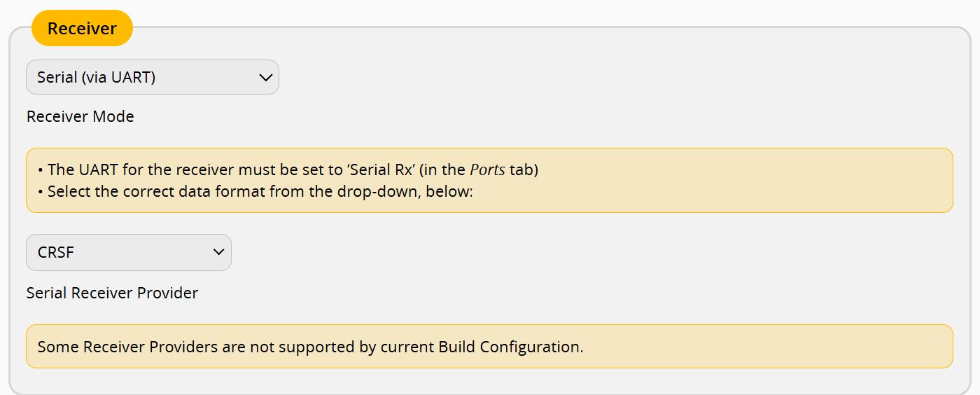Image resolution: width=980 pixels, height=395 pixels.
Task: Click the italic Ports word in note
Action: 487,169
